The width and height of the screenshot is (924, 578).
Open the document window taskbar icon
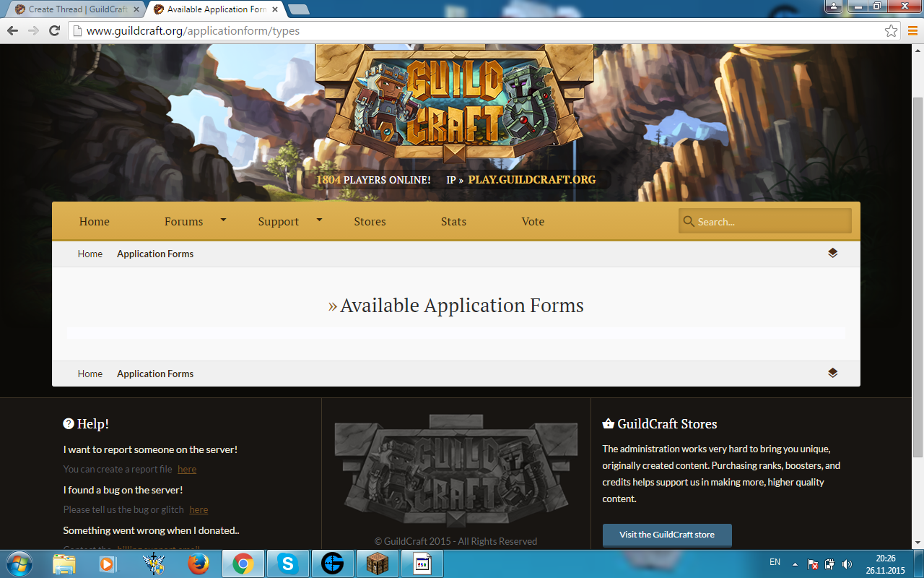point(422,564)
